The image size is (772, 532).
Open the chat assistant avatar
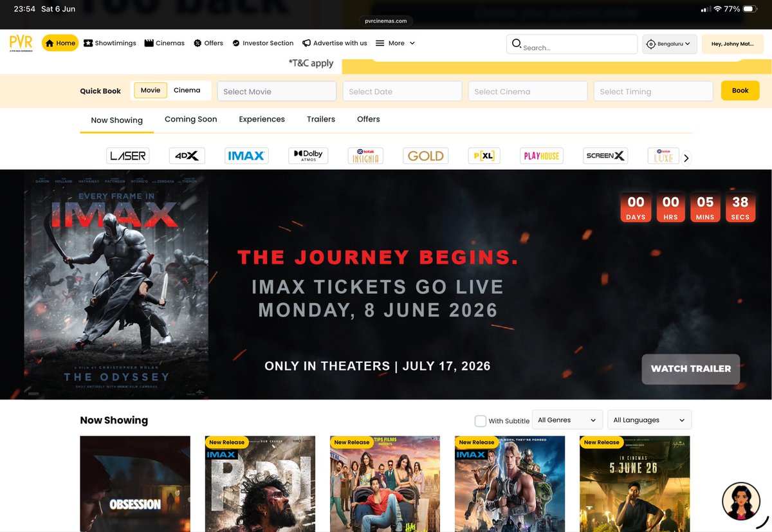point(741,502)
